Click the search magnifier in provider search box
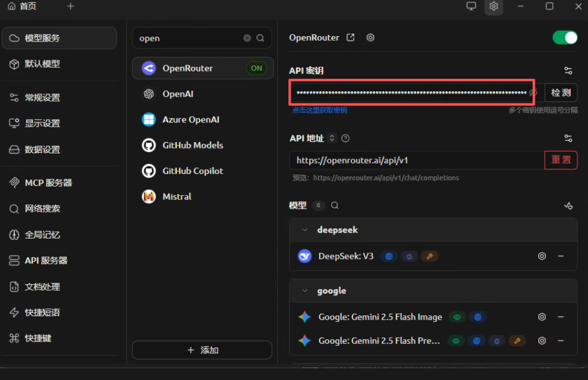Image resolution: width=588 pixels, height=380 pixels. pyautogui.click(x=261, y=38)
